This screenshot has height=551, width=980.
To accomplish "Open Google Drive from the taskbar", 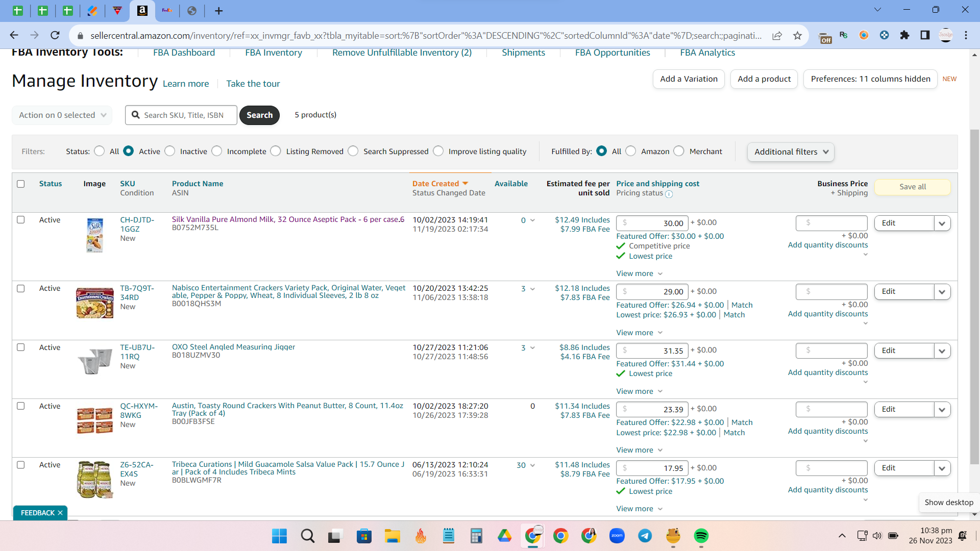I will click(504, 536).
